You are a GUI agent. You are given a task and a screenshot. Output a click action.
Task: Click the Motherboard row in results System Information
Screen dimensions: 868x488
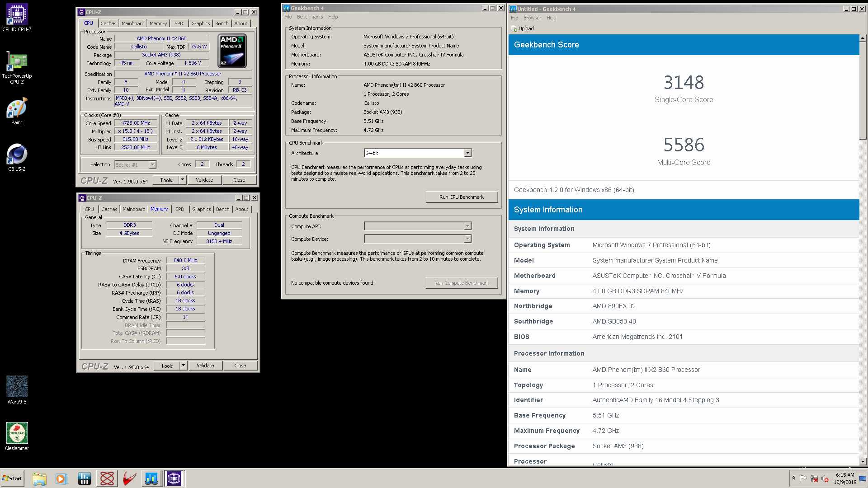[684, 276]
